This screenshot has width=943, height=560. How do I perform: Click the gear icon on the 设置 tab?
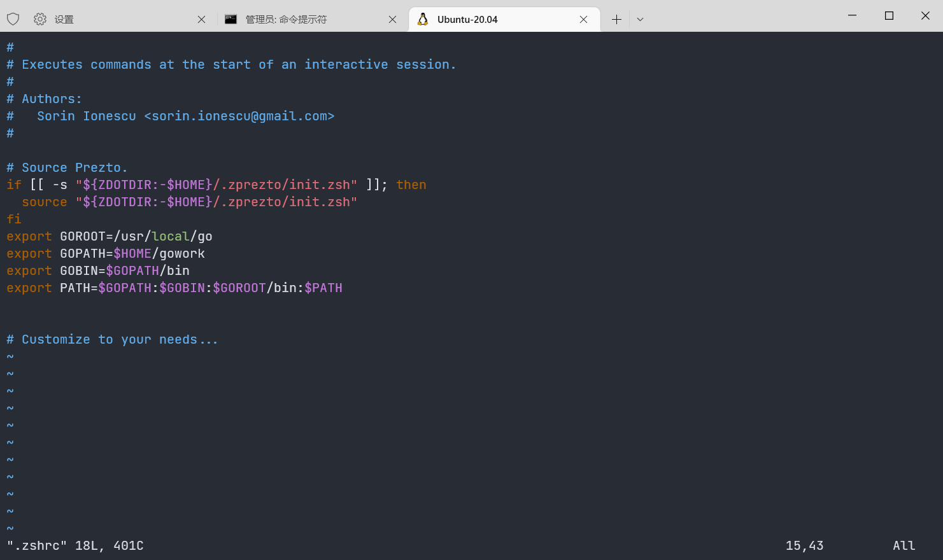click(39, 19)
